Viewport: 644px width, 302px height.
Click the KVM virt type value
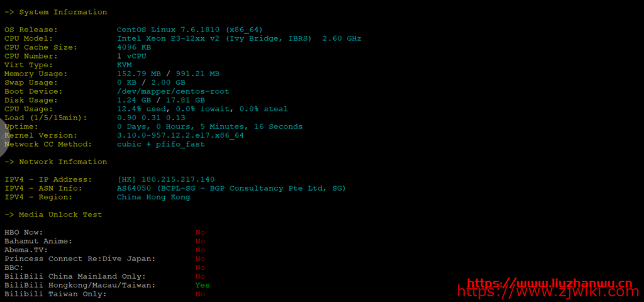124,65
